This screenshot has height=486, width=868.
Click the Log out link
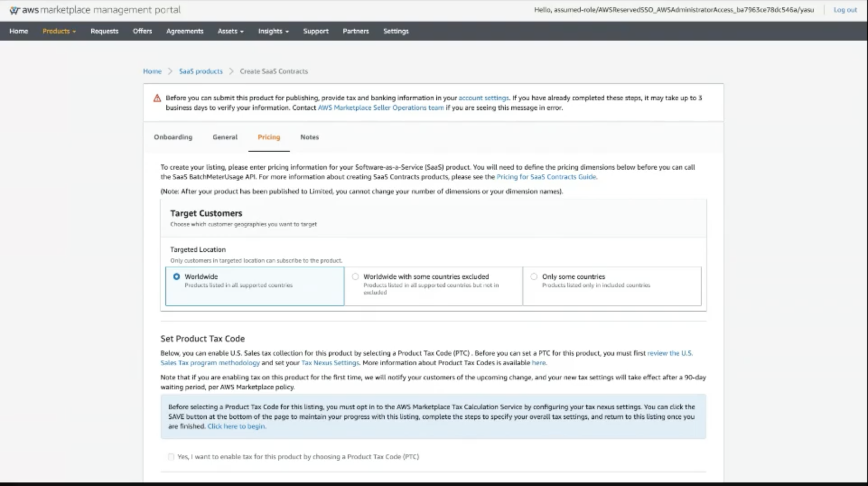coord(845,10)
